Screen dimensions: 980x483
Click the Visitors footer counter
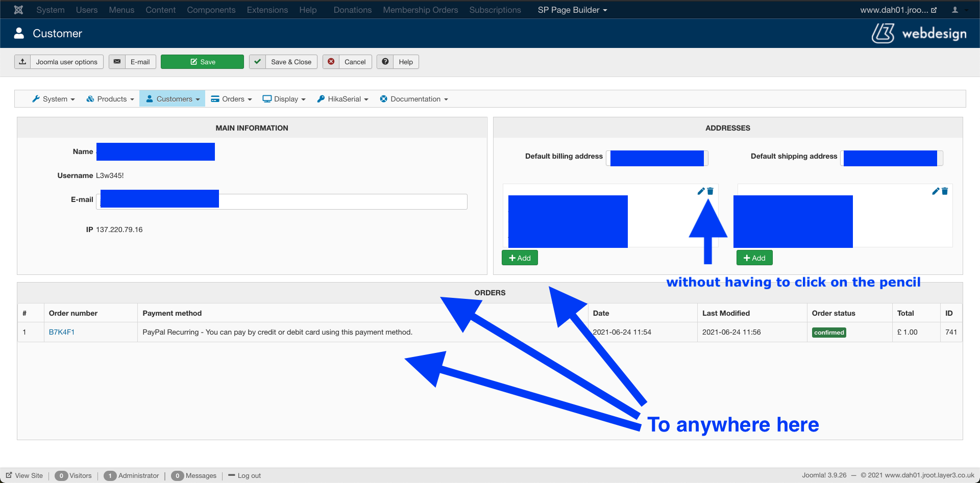tap(73, 475)
